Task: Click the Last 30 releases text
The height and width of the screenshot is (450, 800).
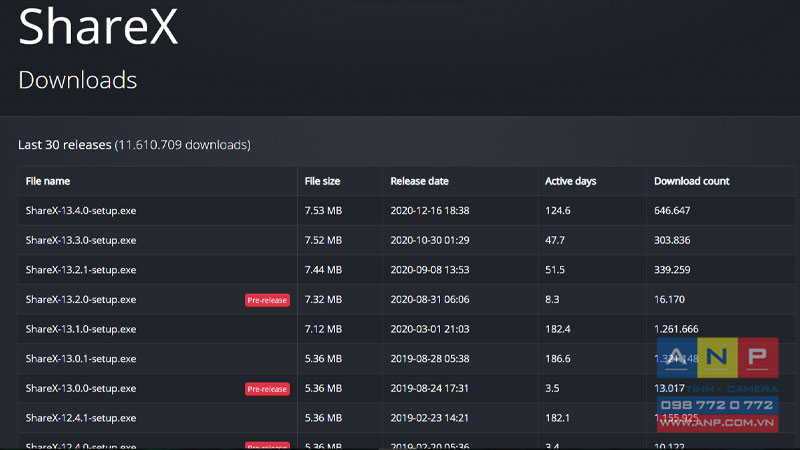Action: tap(65, 145)
